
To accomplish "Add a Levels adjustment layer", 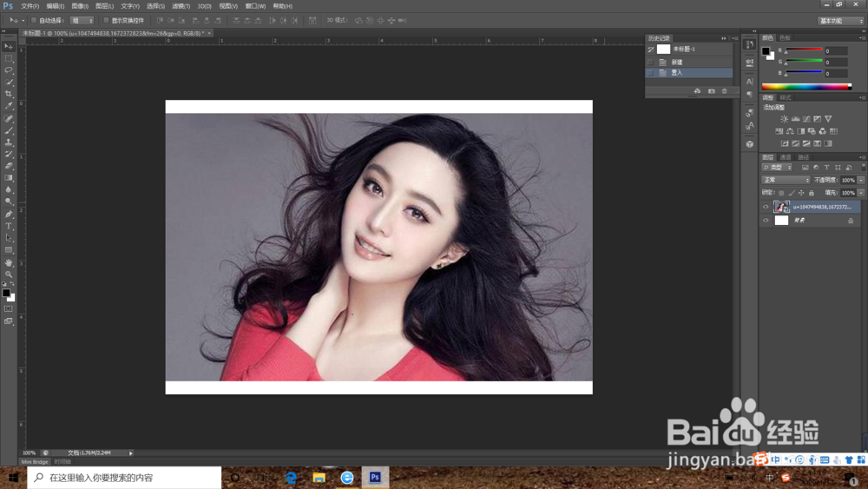I will tap(795, 119).
